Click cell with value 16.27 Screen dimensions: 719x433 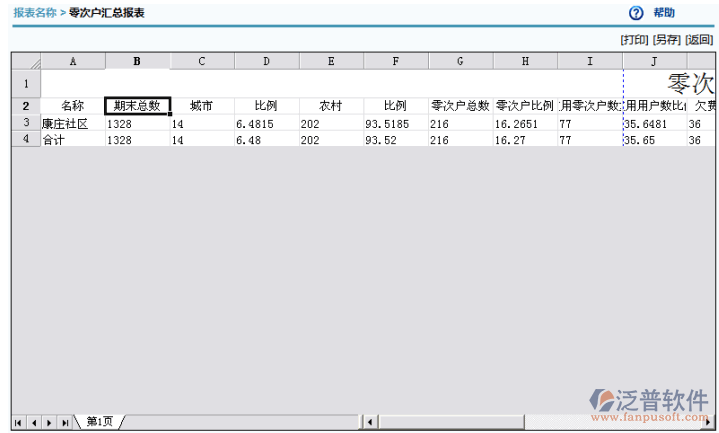click(525, 139)
